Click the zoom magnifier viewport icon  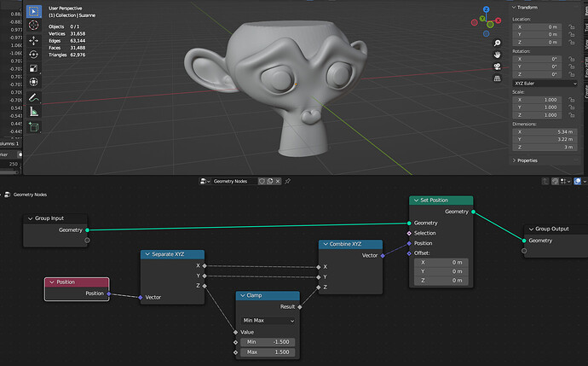(x=498, y=44)
